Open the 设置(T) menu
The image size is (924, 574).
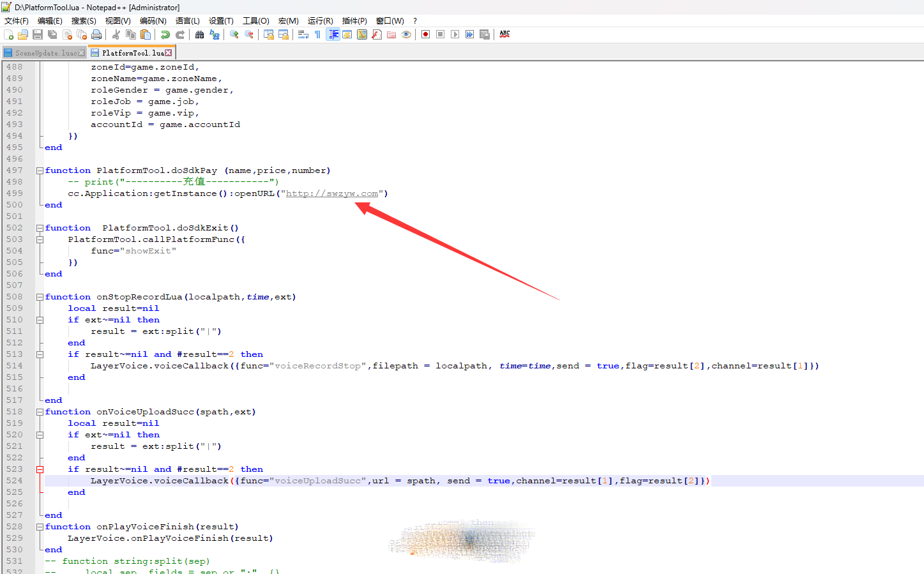(222, 21)
